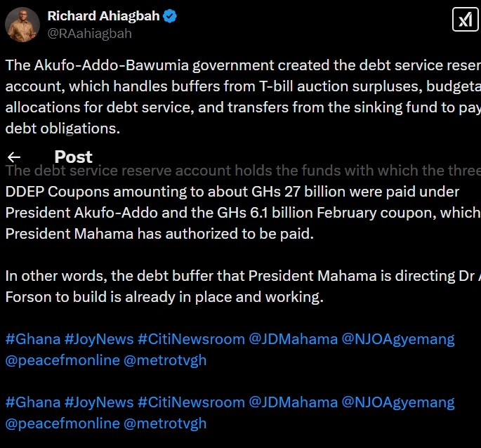
Task: Click the Grok icon on the post
Action: point(465,18)
